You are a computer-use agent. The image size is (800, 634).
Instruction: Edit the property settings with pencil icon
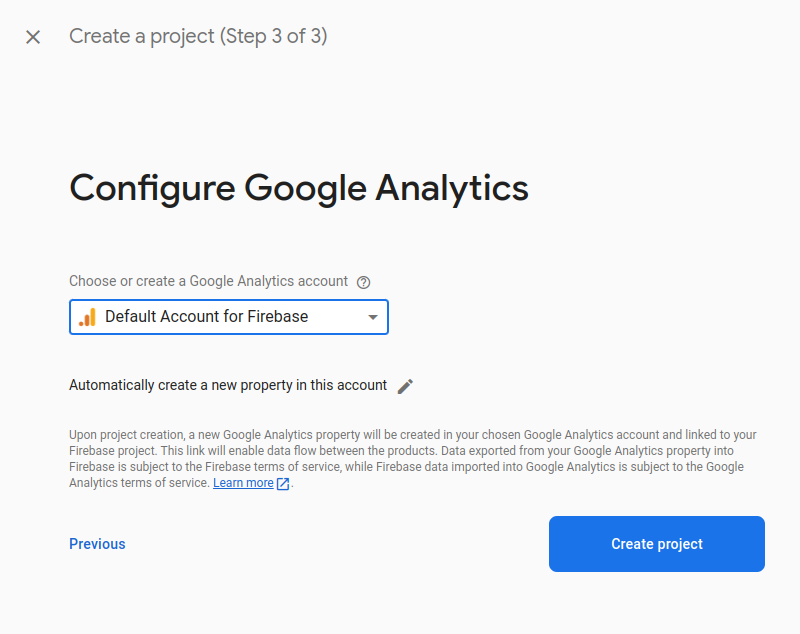405,386
